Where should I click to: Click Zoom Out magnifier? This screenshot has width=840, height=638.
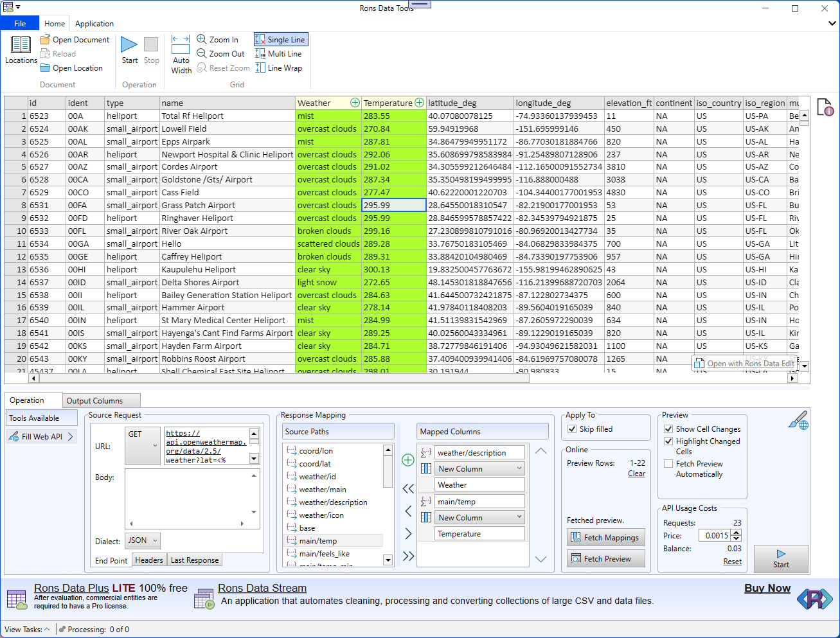point(202,53)
